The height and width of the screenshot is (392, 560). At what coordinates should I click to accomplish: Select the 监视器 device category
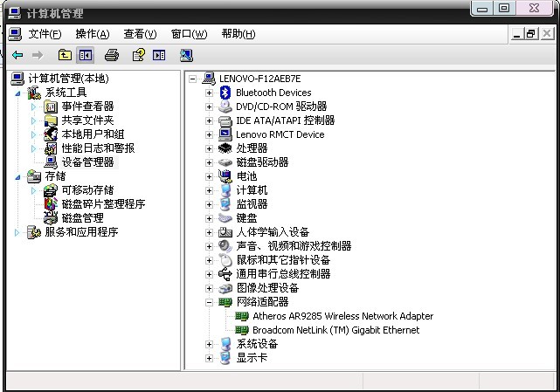[x=252, y=204]
